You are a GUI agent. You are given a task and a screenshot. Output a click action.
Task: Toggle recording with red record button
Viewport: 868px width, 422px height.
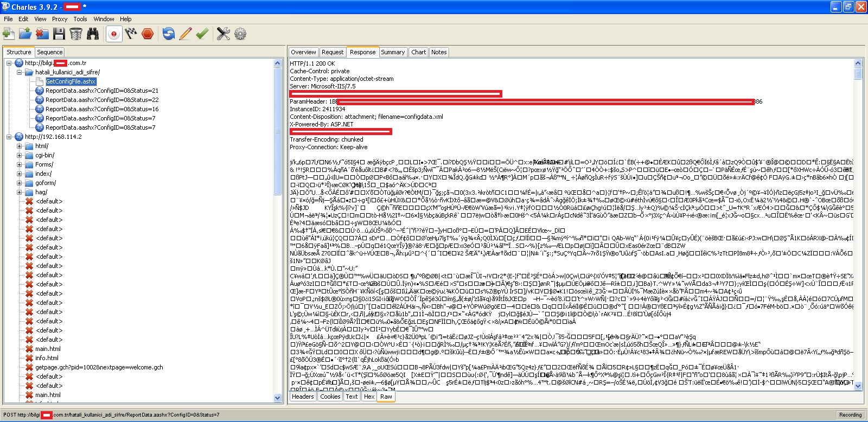click(113, 34)
